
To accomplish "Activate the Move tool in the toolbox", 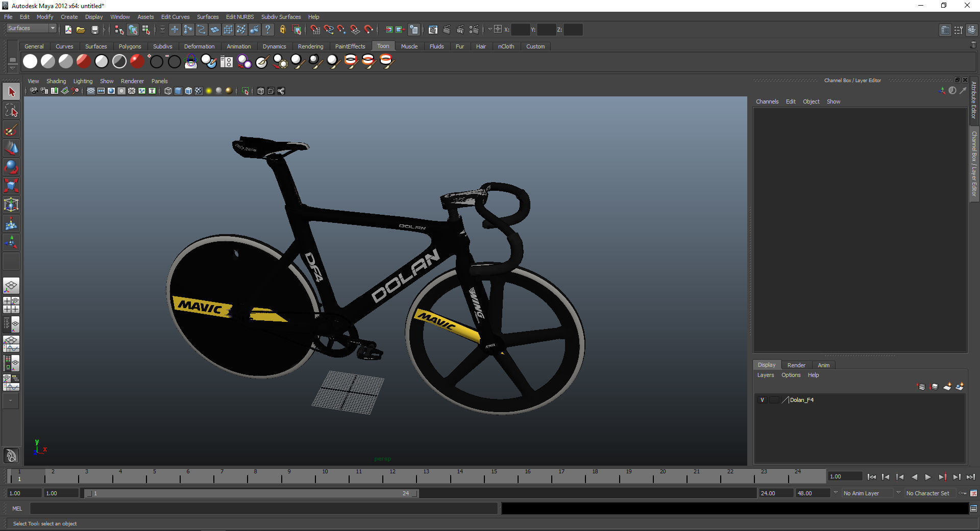I will (11, 148).
